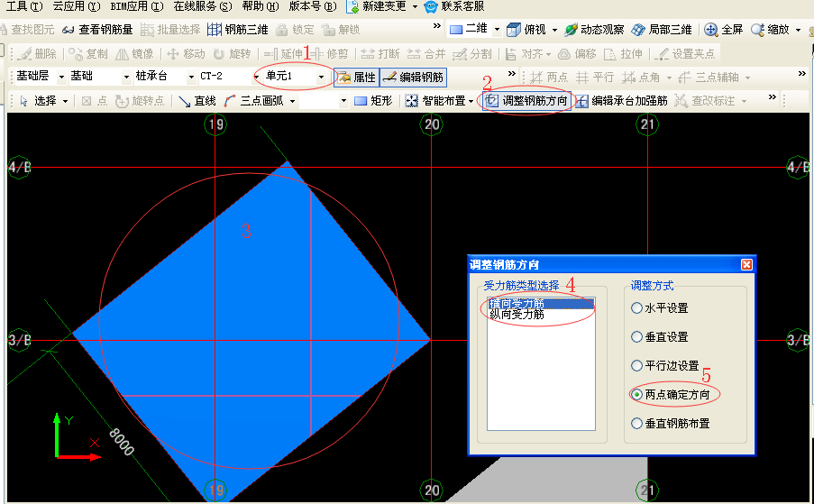
Task: Select 垂直设置 radio option
Action: [x=636, y=336]
